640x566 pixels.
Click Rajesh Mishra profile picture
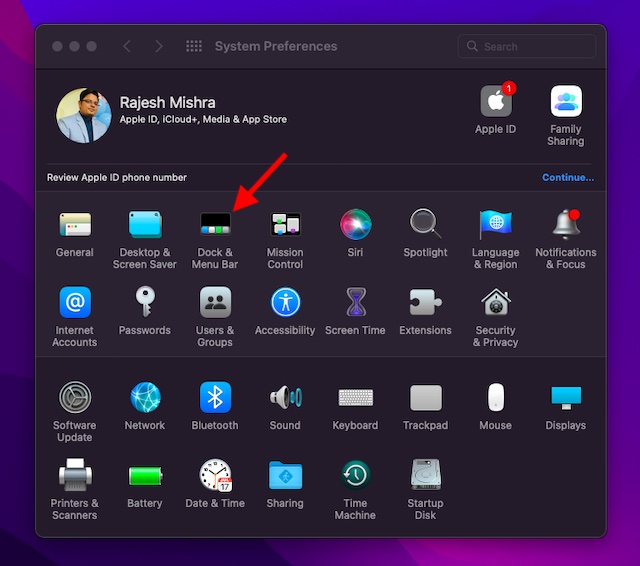click(x=83, y=115)
